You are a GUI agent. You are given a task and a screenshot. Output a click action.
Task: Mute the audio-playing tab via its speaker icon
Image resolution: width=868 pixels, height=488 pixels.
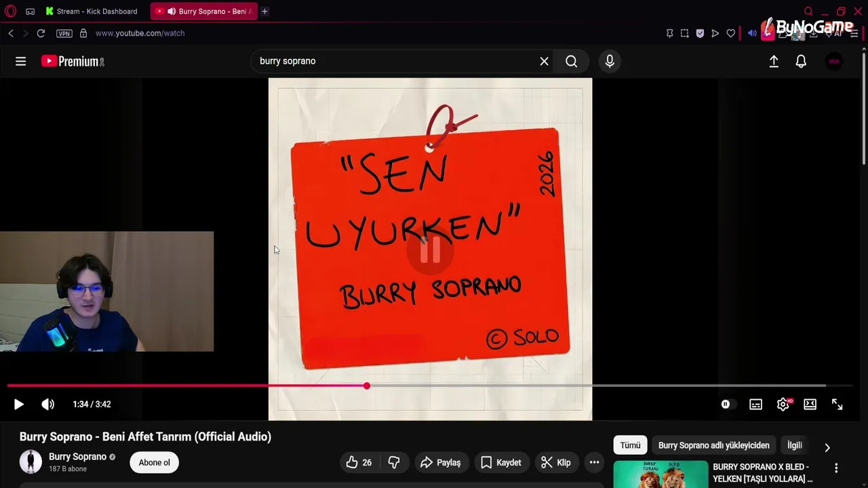pos(172,12)
